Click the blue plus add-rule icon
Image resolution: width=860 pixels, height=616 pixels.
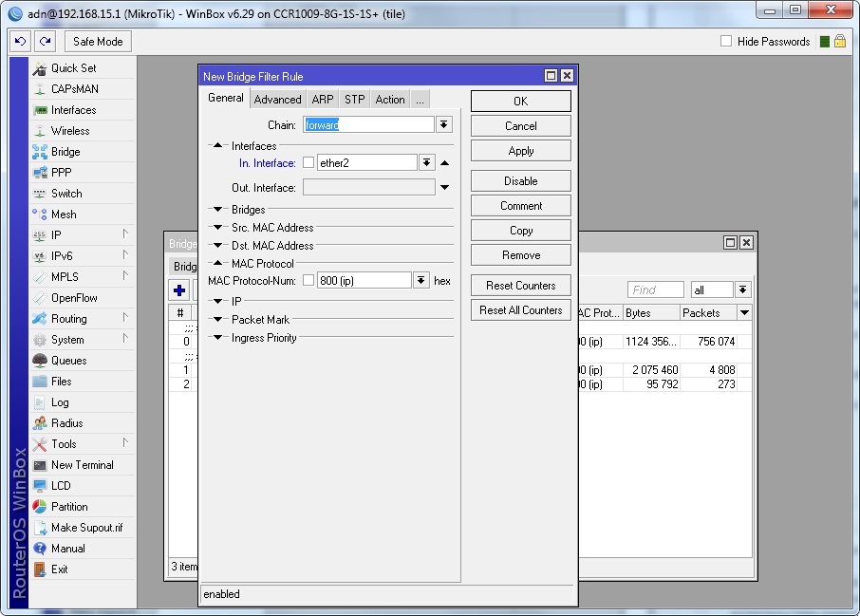point(178,290)
